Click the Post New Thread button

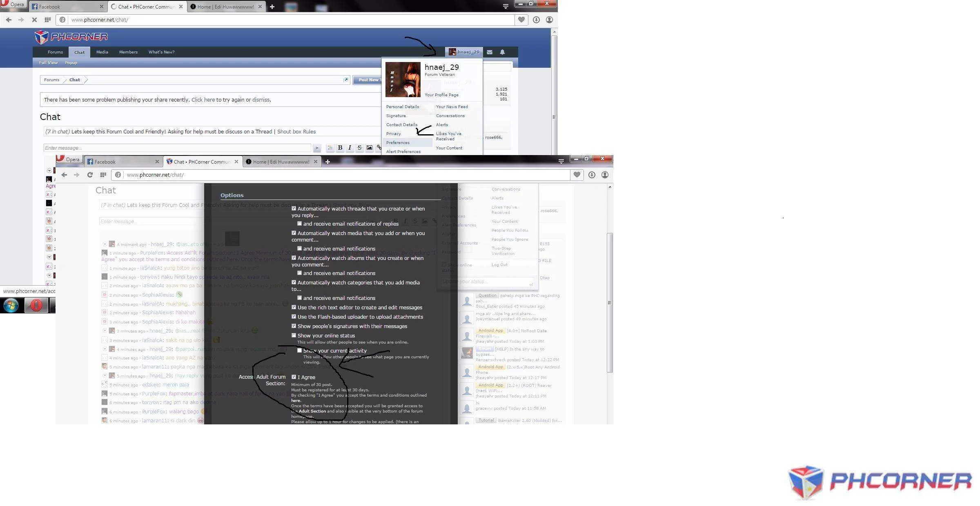[367, 80]
